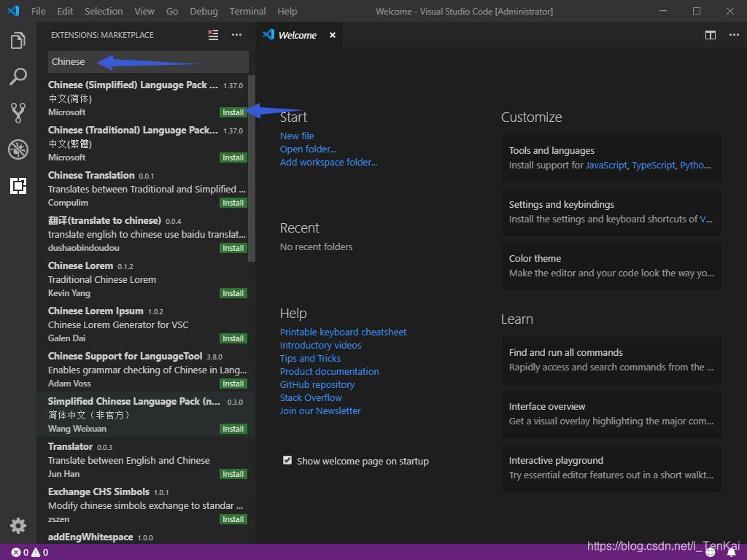Open Introductory videos link
Image resolution: width=747 pixels, height=560 pixels.
[321, 345]
